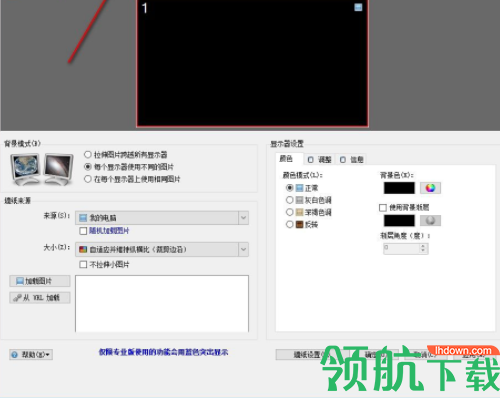This screenshot has height=398, width=500.
Task: Click the 加载图片 load image button
Action: 40,281
